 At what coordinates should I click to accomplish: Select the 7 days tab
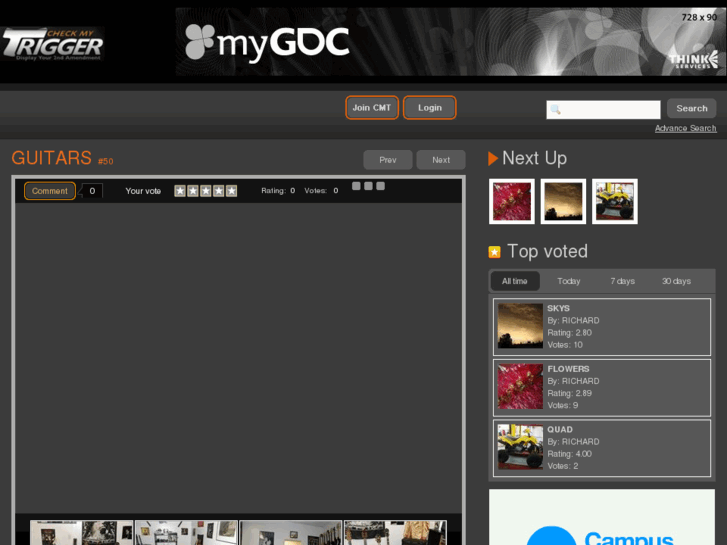click(622, 281)
